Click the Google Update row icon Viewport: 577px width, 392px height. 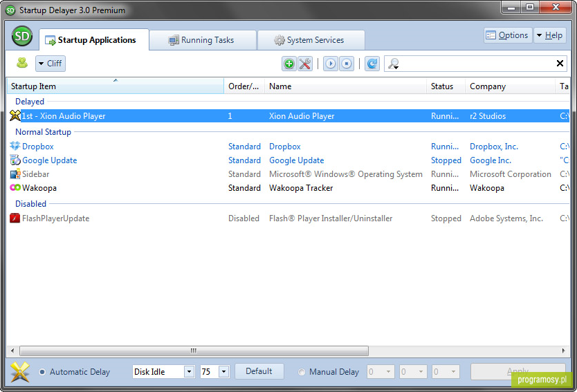(x=15, y=160)
